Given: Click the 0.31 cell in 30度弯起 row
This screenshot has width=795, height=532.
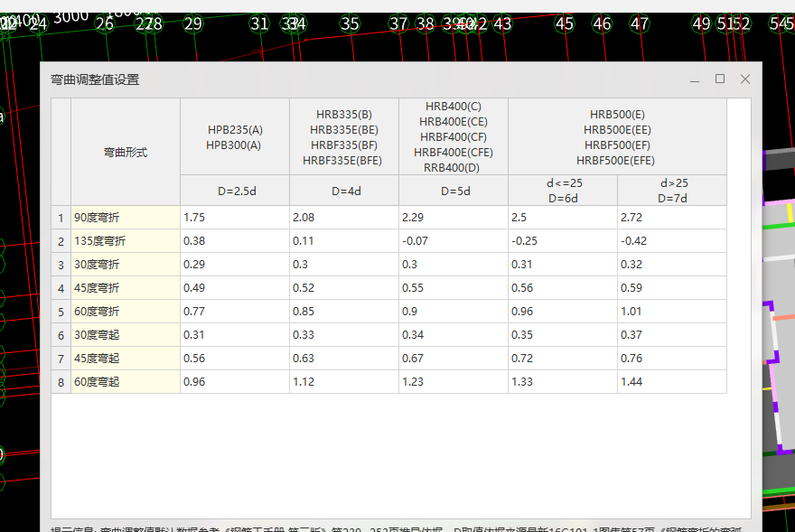Looking at the screenshot, I should (x=235, y=335).
